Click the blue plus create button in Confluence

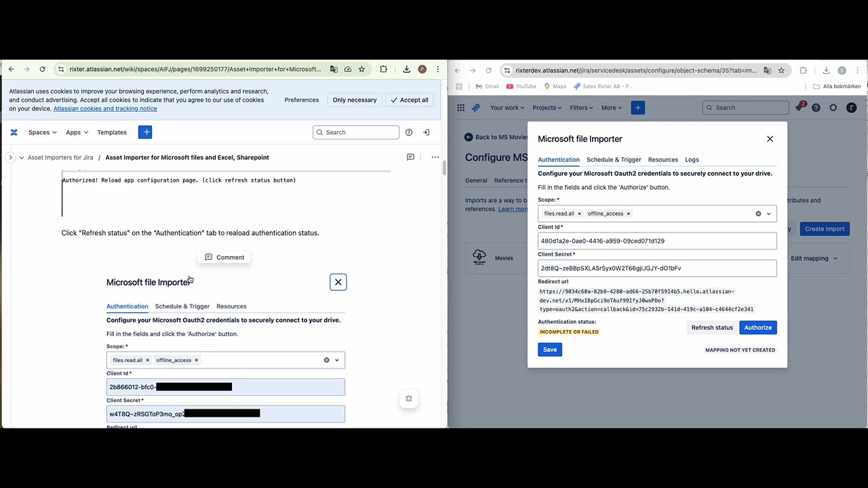click(x=145, y=132)
